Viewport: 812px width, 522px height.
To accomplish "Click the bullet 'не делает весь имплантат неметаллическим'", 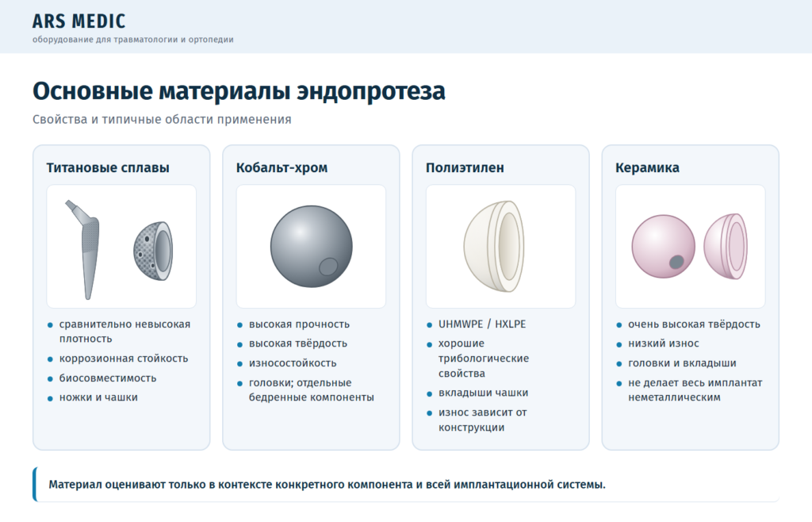I will pos(695,390).
